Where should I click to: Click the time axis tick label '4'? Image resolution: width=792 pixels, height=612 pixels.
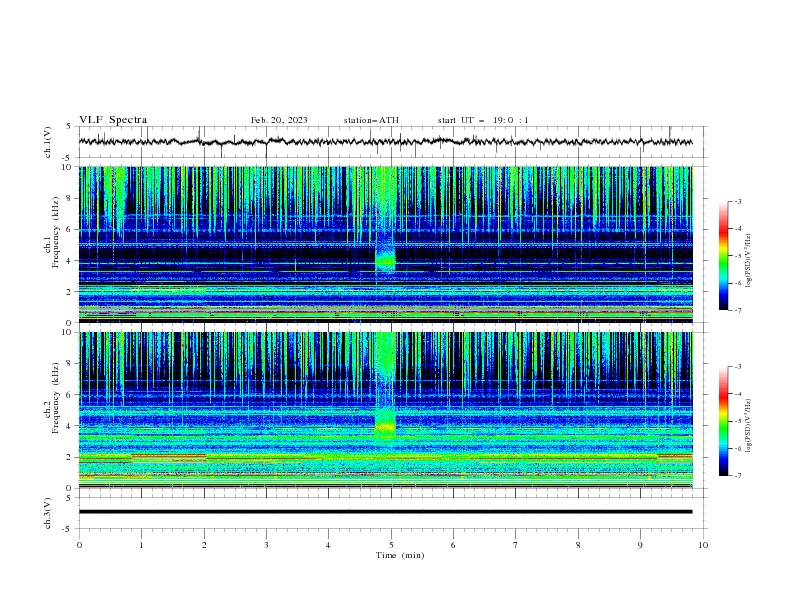tap(328, 545)
